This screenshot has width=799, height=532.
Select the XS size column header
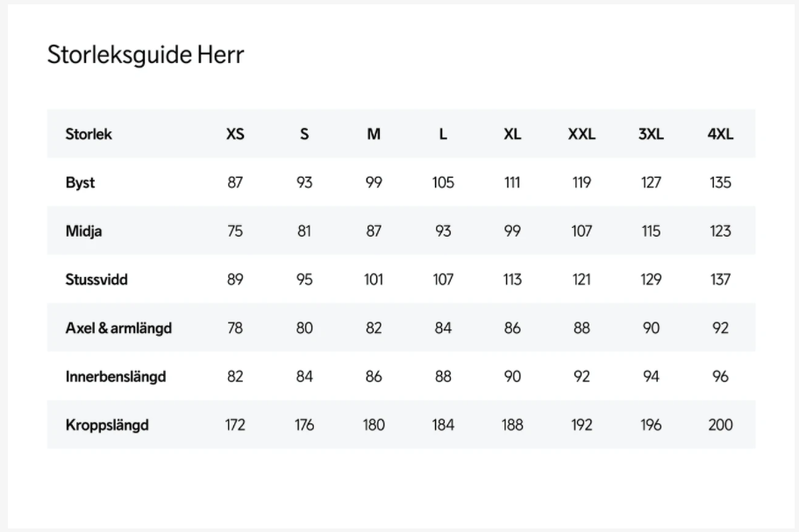click(235, 134)
